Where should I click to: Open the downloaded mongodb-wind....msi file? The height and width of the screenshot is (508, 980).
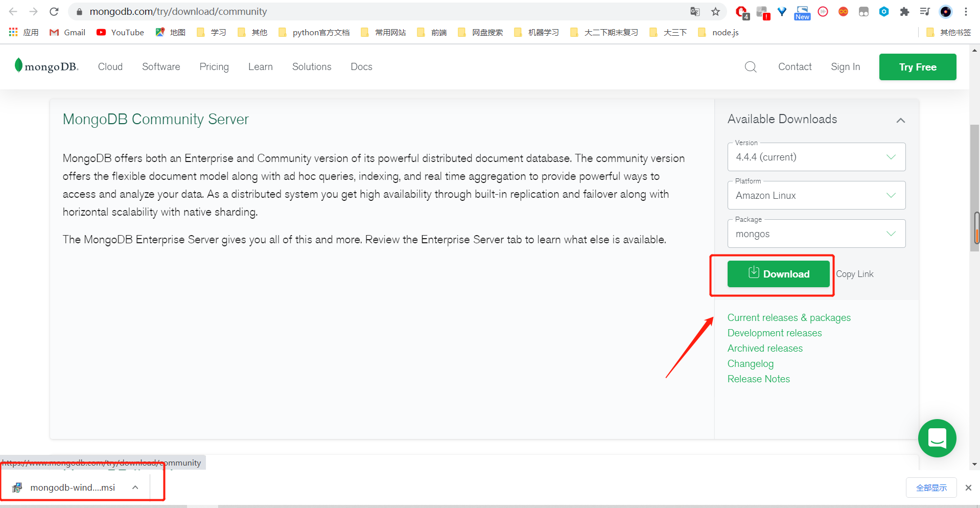click(x=73, y=487)
